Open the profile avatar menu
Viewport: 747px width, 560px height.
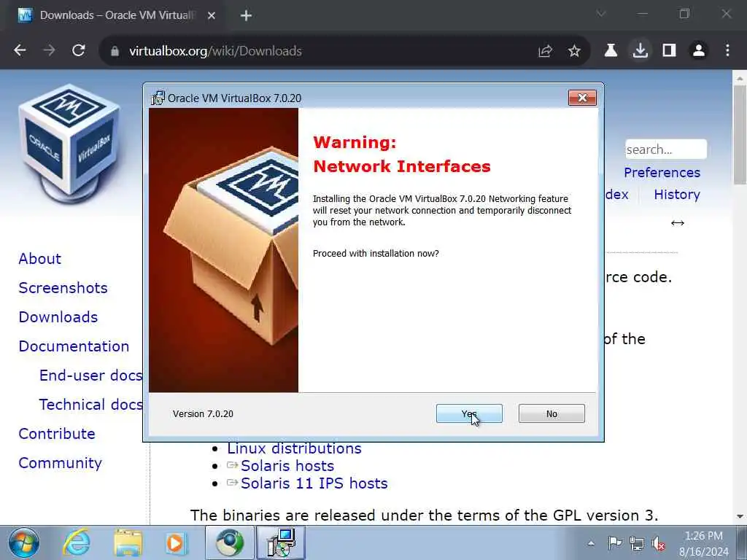698,50
